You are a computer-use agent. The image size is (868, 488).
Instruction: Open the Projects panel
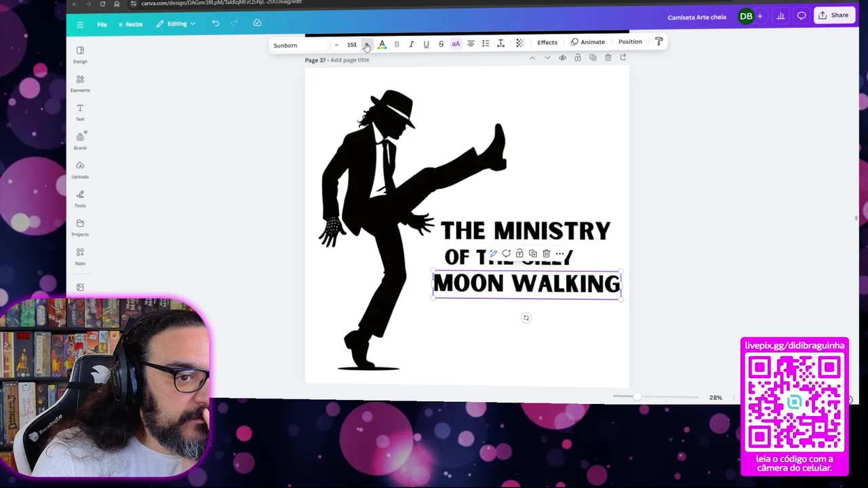tap(80, 228)
